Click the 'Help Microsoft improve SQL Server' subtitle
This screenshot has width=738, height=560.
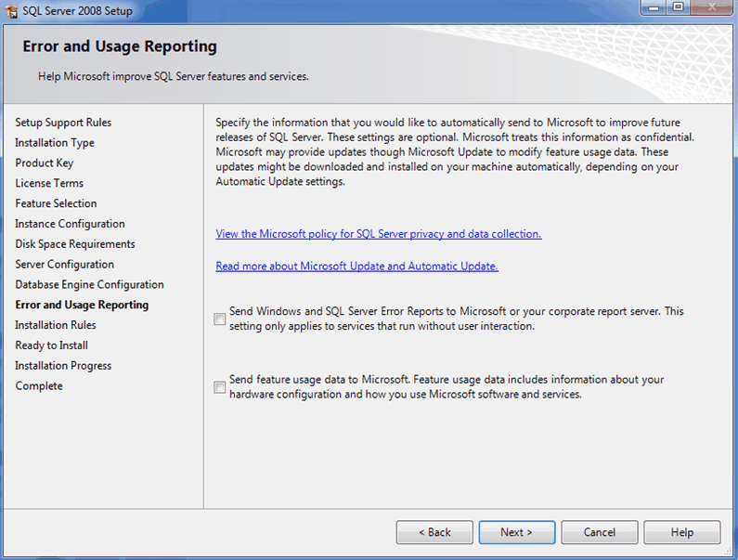click(174, 76)
